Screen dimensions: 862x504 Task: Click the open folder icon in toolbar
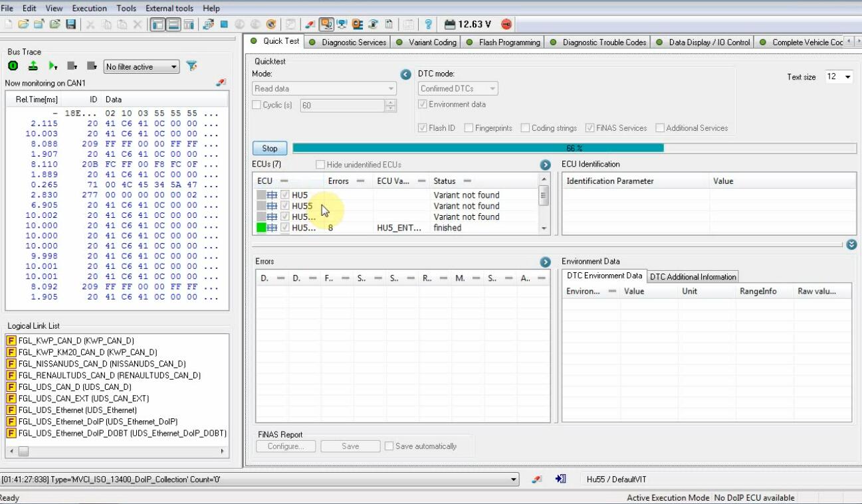pyautogui.click(x=23, y=25)
